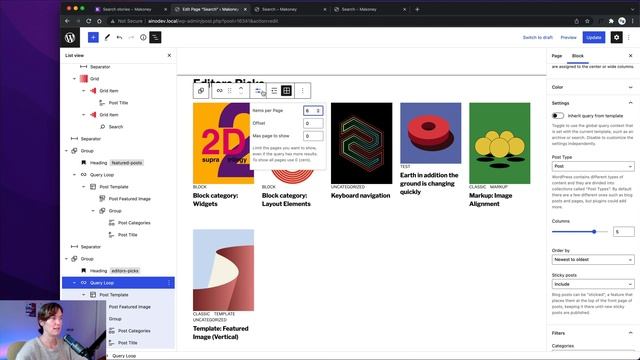Move block up or down with arrows
640x360 pixels.
241,91
